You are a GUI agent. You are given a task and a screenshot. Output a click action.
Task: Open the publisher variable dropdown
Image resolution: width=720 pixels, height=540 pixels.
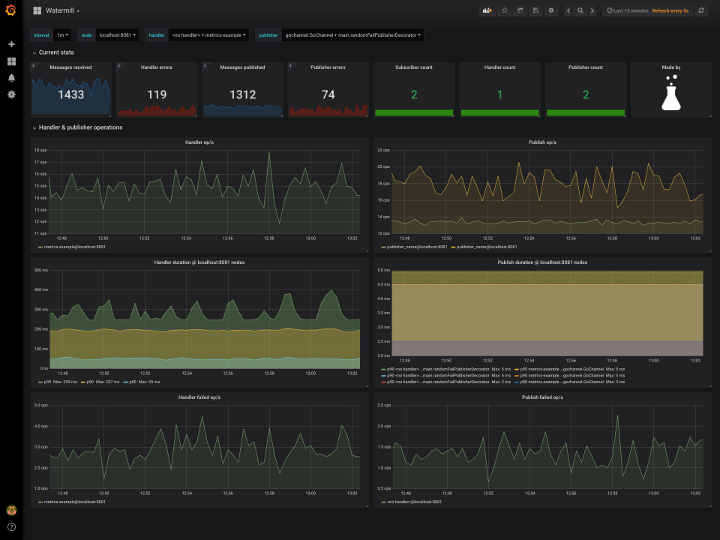coord(353,35)
